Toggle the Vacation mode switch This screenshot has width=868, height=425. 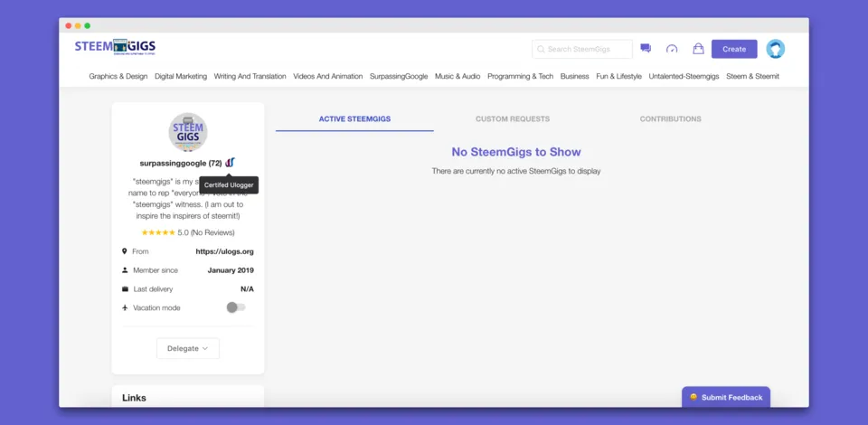[x=236, y=307]
